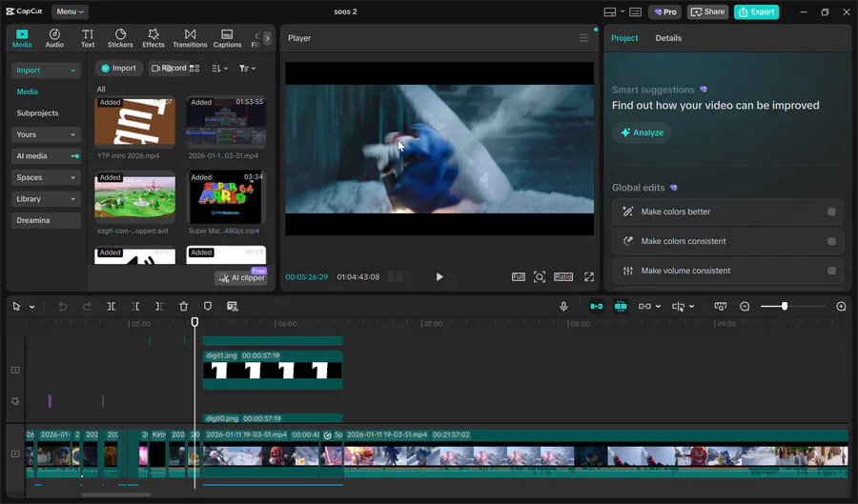Open the keyboard shortcuts icon
Viewport: 858px width, 504px height.
coord(635,11)
